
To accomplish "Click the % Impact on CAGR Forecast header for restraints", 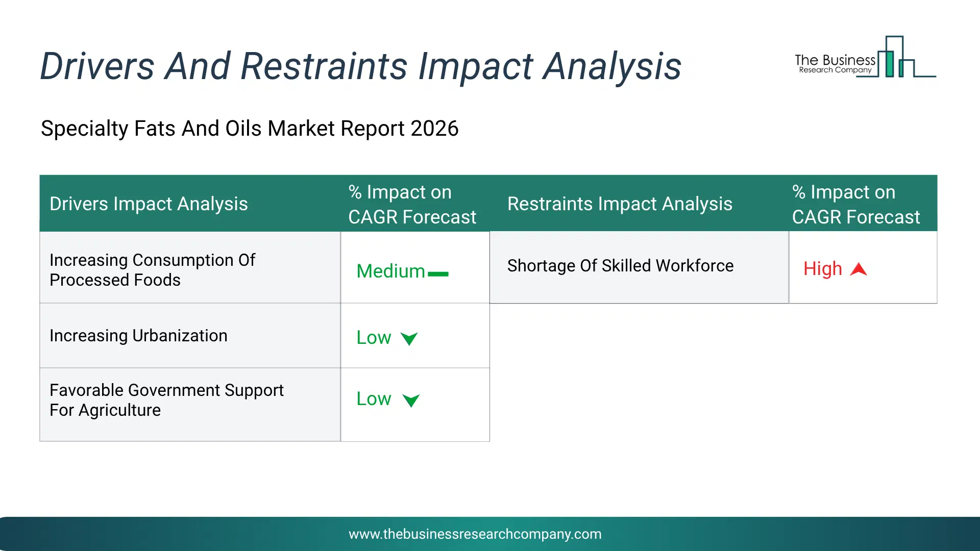I will [x=863, y=204].
